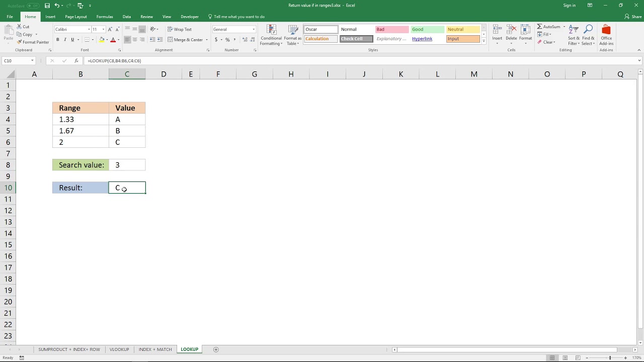Apply the red Font Color A

point(113,40)
